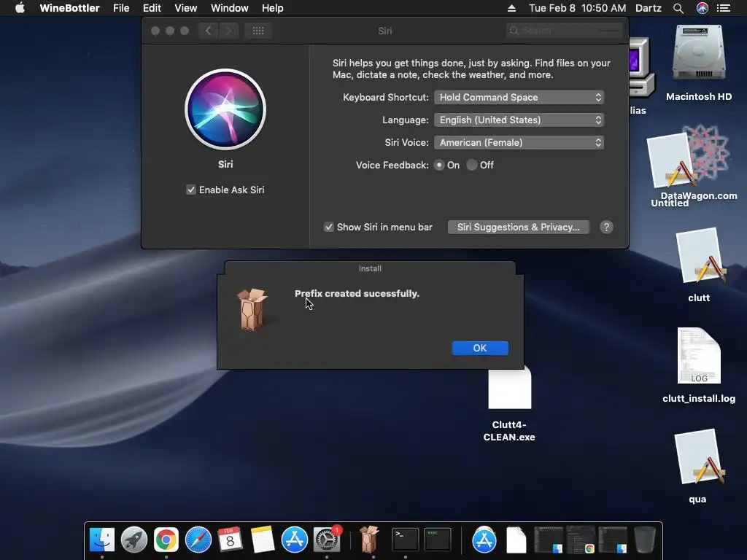Click the date and time in menu bar

[578, 8]
